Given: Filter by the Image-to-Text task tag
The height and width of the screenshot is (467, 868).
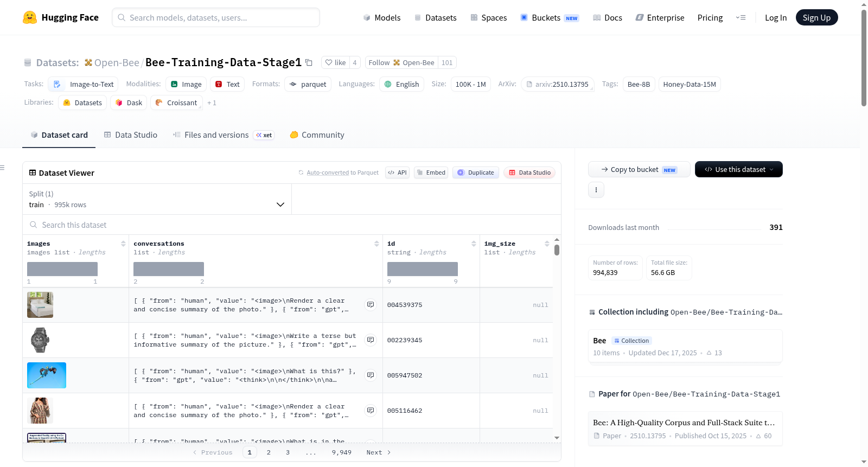Looking at the screenshot, I should click(83, 84).
